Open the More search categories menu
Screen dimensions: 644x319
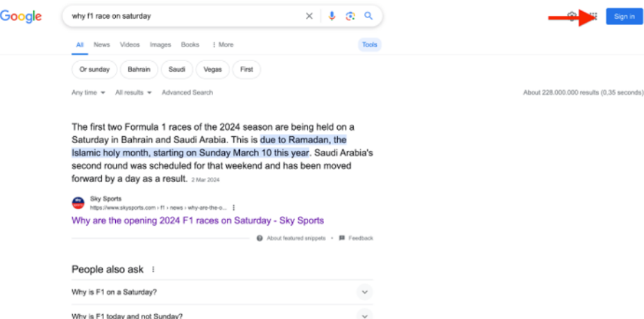(223, 44)
